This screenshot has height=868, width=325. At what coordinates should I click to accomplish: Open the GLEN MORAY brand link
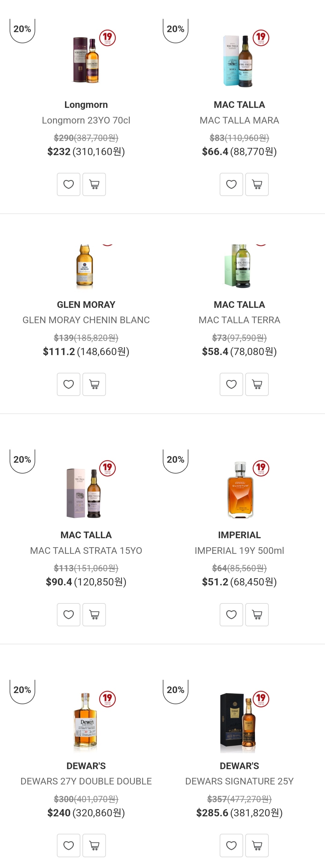[86, 305]
